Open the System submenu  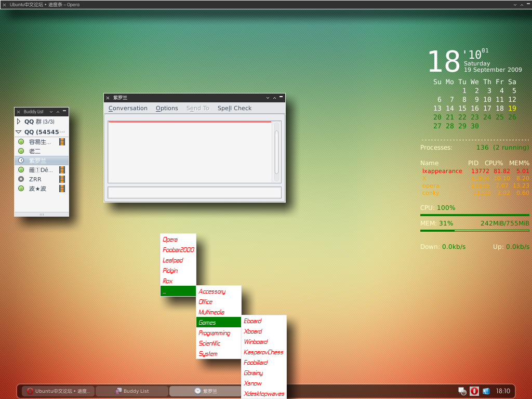click(219, 354)
